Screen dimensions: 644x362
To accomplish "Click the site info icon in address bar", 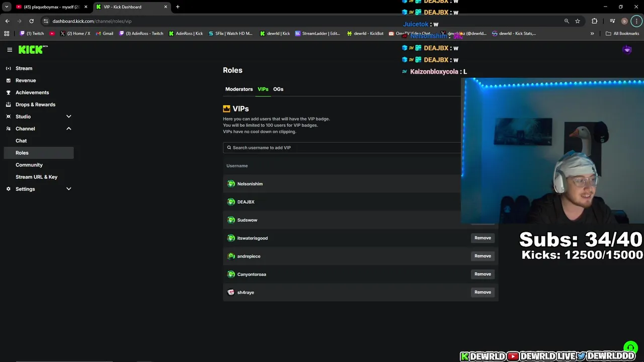I will tap(46, 21).
